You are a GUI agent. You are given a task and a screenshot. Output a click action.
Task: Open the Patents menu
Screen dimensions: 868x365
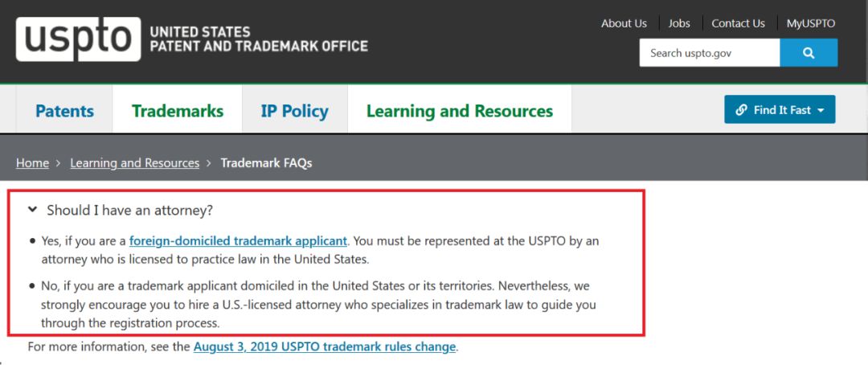pyautogui.click(x=64, y=111)
